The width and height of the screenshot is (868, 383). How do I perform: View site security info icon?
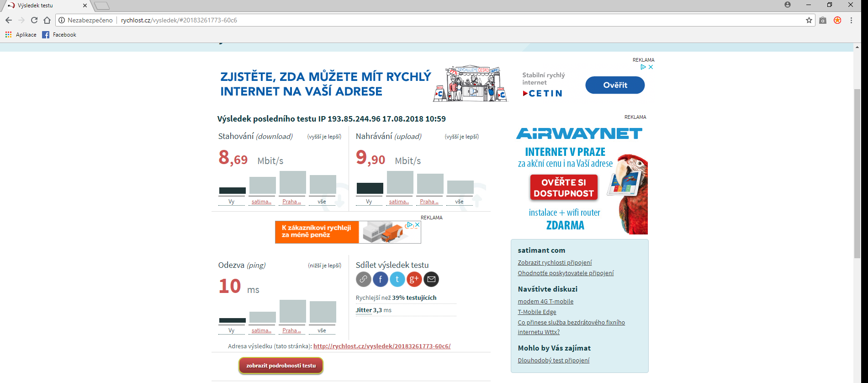tap(62, 20)
